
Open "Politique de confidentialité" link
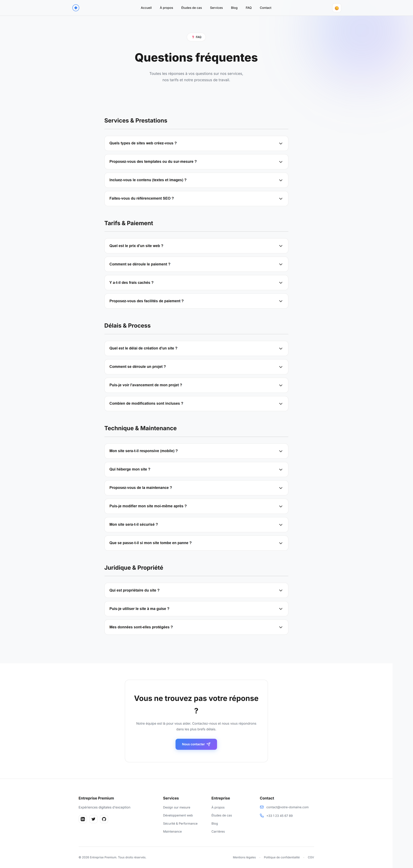[282, 858]
